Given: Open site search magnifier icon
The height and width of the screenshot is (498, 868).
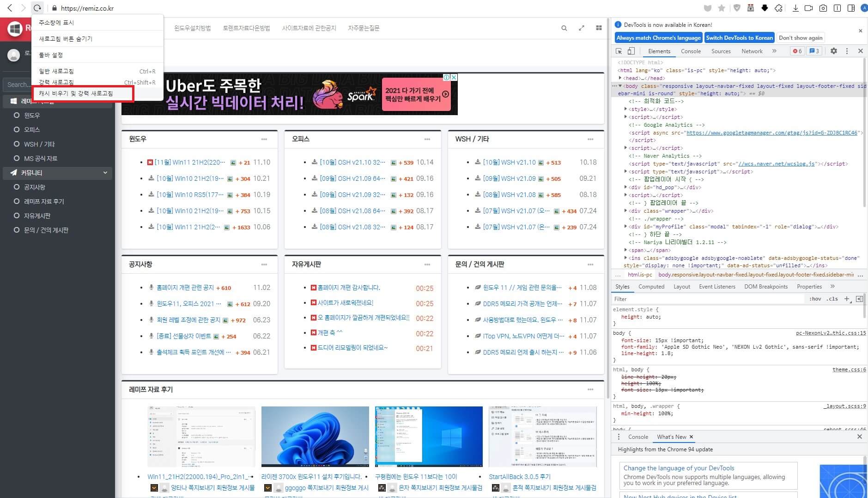Looking at the screenshot, I should tap(564, 28).
